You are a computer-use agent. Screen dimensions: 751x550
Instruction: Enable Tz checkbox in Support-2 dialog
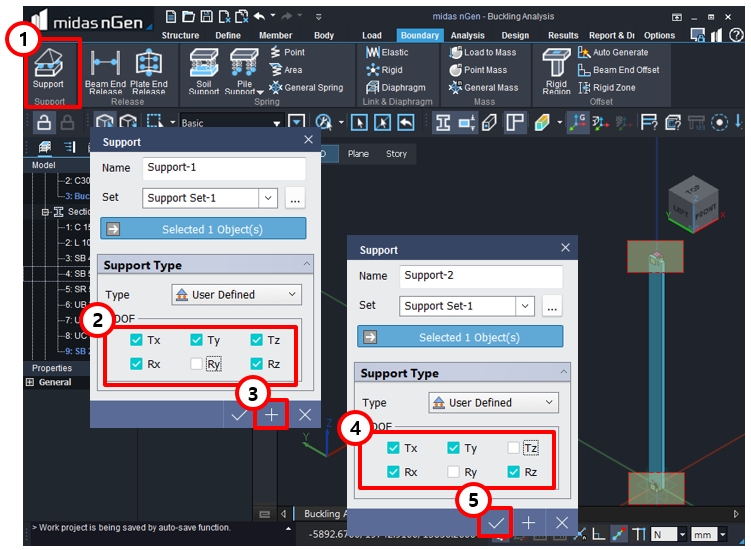[x=513, y=448]
